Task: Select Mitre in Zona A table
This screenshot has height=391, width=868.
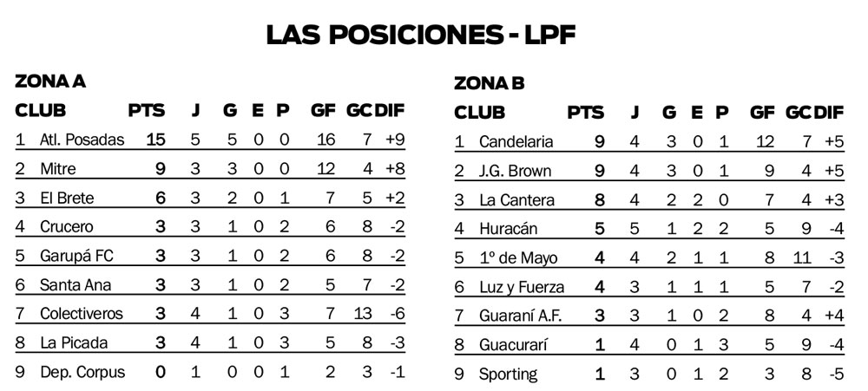Action: [57, 169]
